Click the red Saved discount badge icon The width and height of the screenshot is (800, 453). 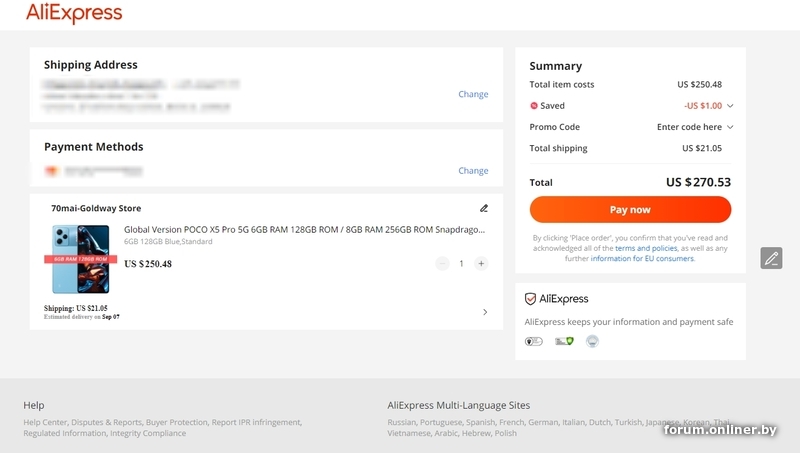click(534, 106)
